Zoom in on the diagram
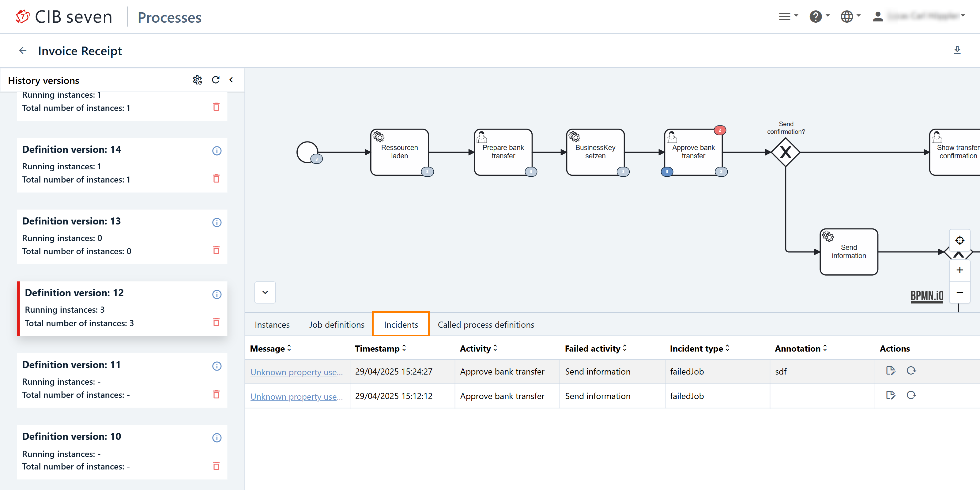The width and height of the screenshot is (980, 490). [959, 270]
